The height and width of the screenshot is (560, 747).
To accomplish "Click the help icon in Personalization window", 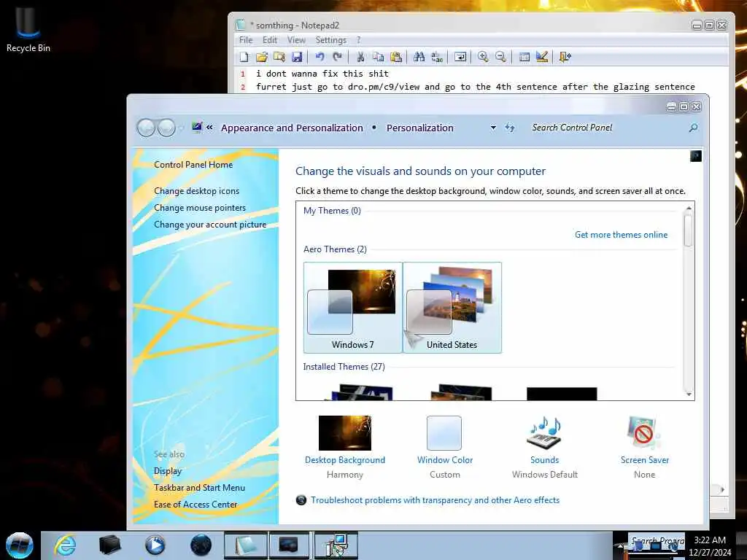I will pos(695,156).
